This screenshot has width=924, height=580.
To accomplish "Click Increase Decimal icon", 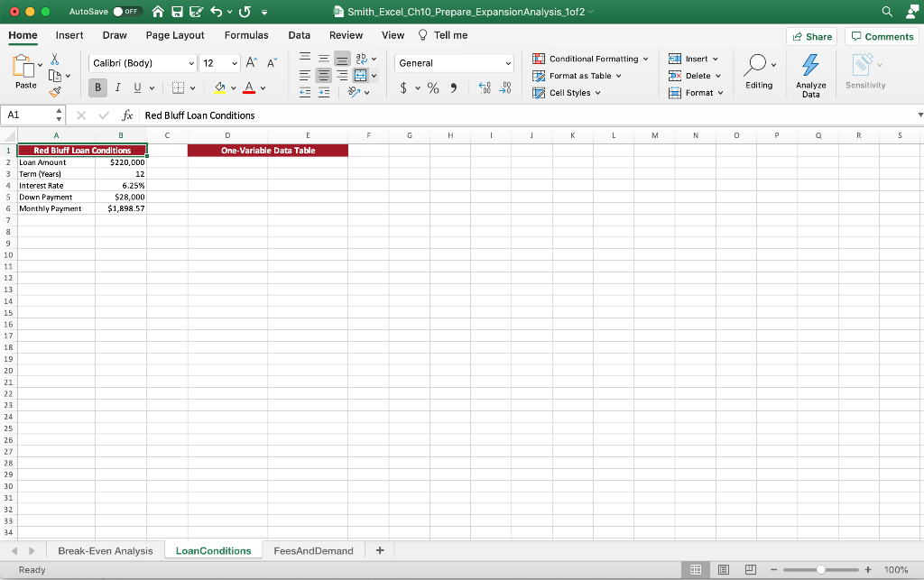I will (485, 87).
